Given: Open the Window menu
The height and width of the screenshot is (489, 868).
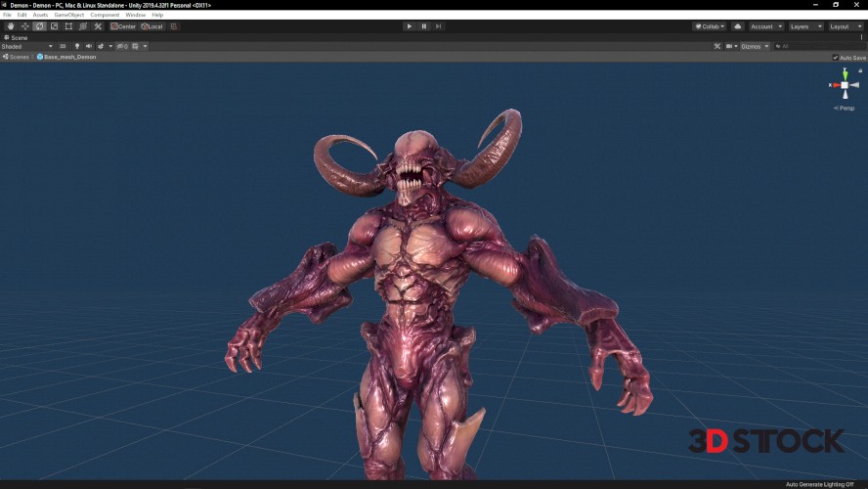Looking at the screenshot, I should point(135,15).
